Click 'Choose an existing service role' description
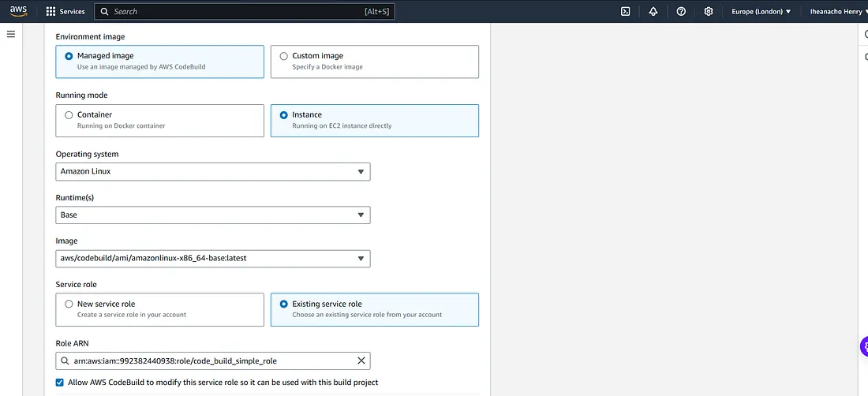Screen dimensions: 868x396 (367, 315)
